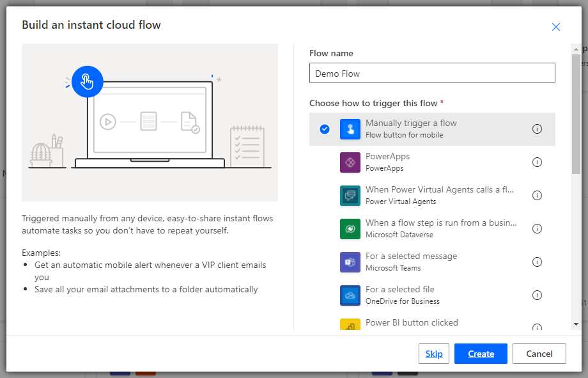Click the Manually trigger a flow icon
This screenshot has height=378, width=588.
point(350,129)
